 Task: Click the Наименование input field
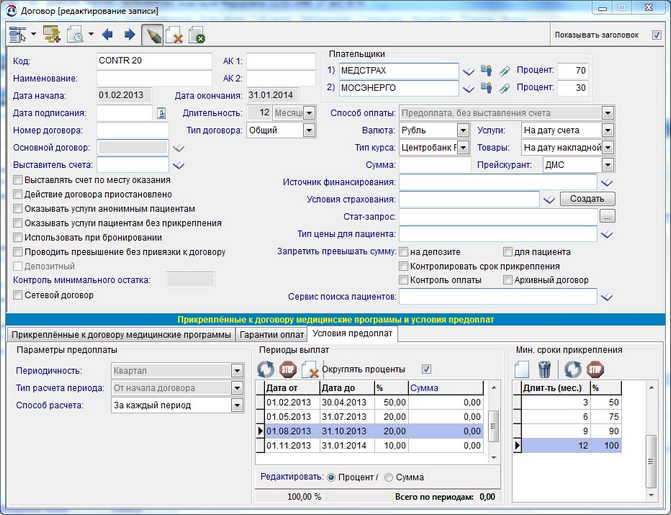(x=154, y=78)
